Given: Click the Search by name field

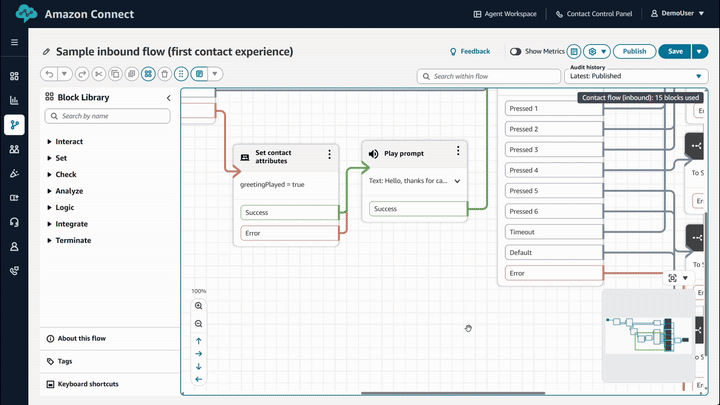Looking at the screenshot, I should [x=107, y=116].
